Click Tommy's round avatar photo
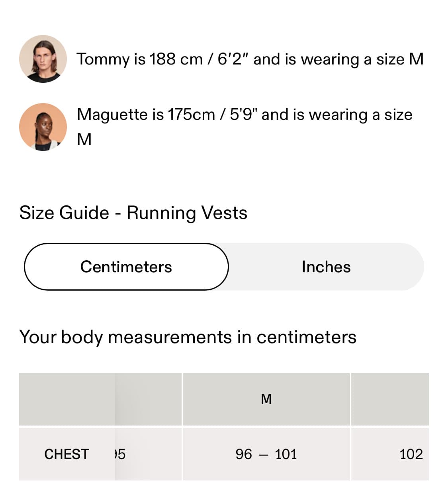Viewport: 448px width, 498px height. point(43,59)
